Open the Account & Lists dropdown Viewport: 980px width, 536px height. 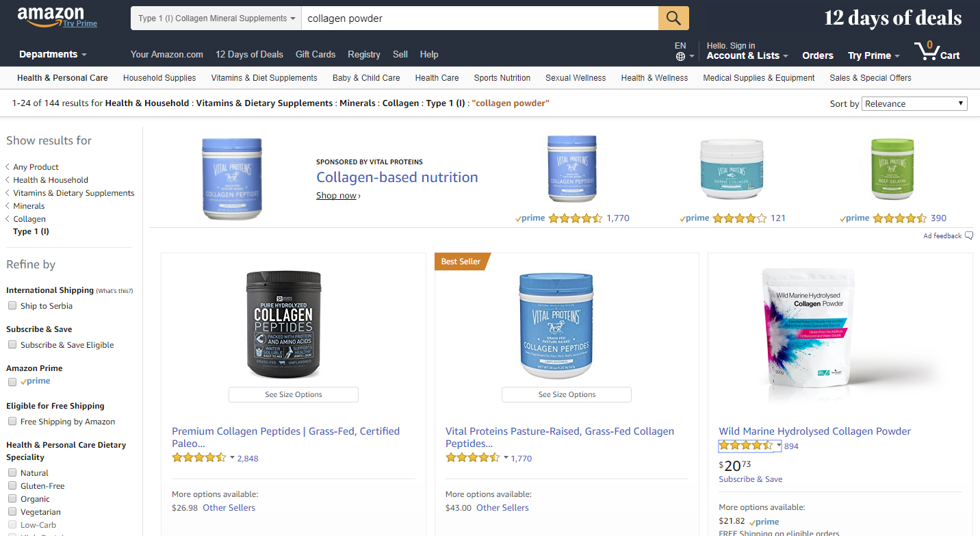tap(747, 55)
